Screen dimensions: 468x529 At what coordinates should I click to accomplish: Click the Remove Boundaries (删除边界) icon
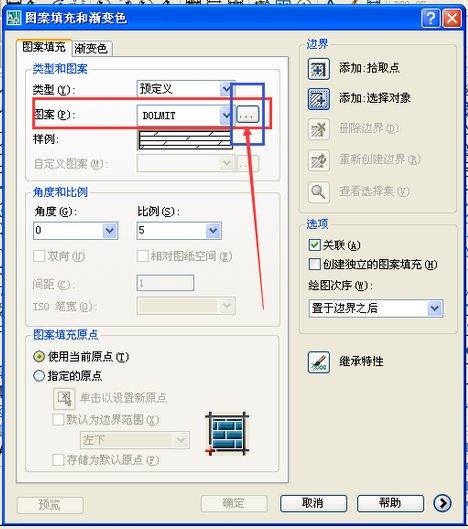point(319,129)
